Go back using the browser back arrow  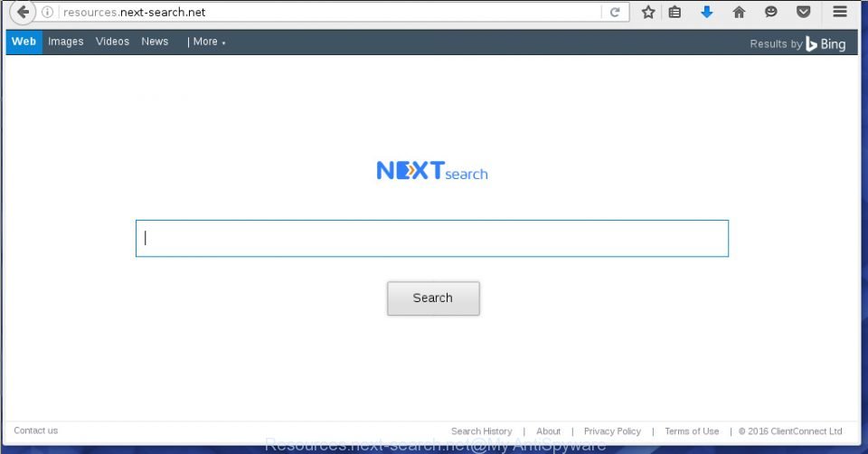(x=22, y=12)
